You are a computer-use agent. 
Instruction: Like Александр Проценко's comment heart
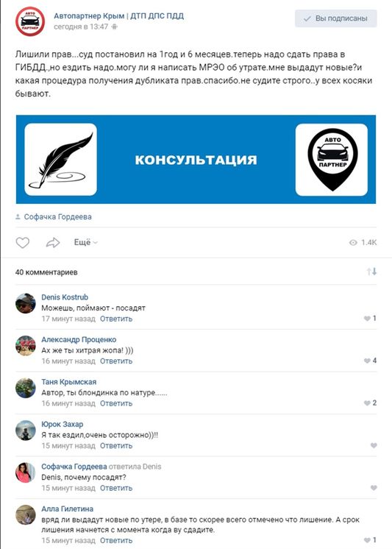pos(367,361)
